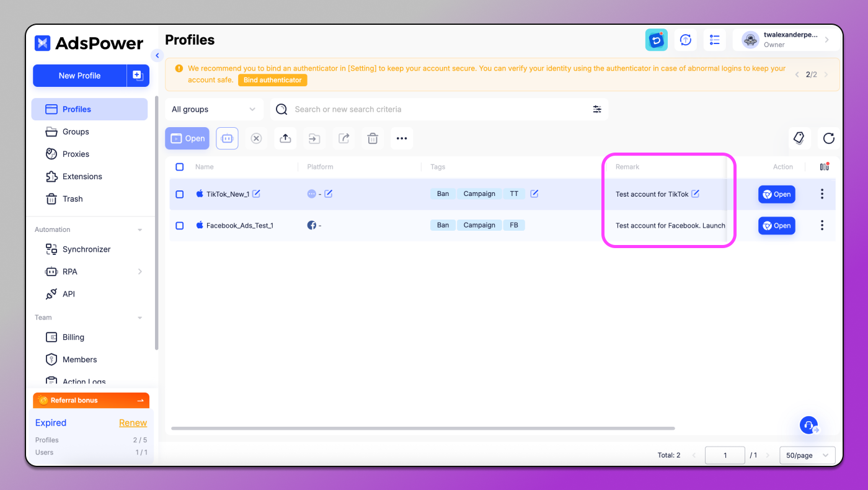This screenshot has height=490, width=868.
Task: Toggle the select-all checkbox in header
Action: (x=180, y=167)
